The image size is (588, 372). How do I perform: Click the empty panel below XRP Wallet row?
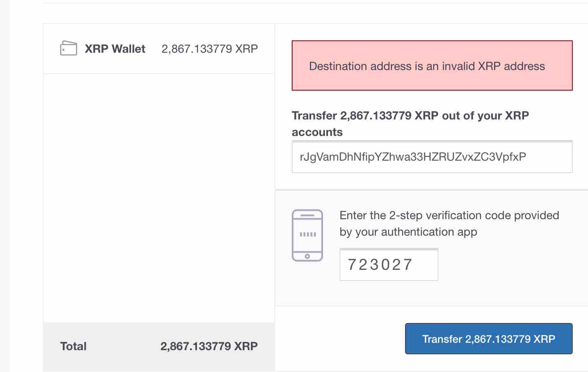tap(159, 198)
